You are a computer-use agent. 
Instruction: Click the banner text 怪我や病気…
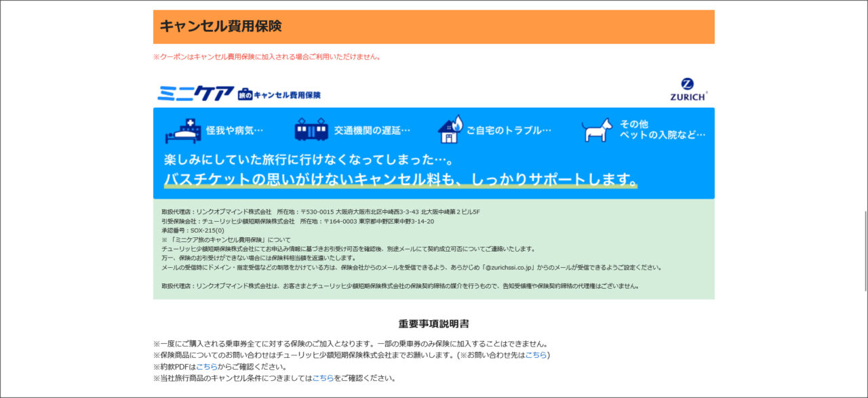(235, 130)
